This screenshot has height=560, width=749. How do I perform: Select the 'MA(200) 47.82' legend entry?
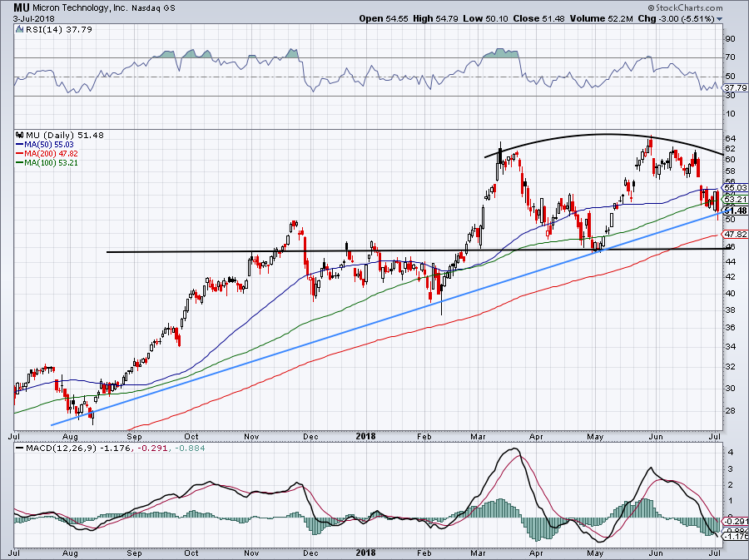tap(47, 153)
